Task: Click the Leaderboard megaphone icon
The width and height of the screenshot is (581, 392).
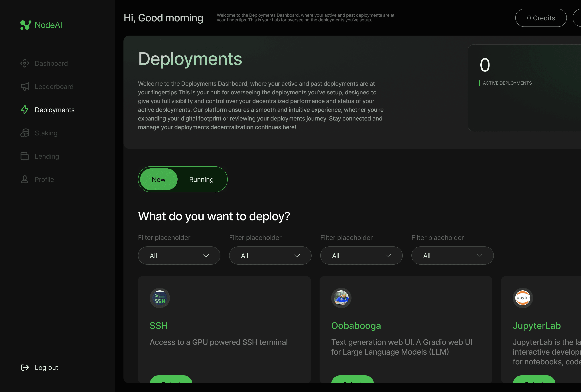Action: tap(25, 86)
